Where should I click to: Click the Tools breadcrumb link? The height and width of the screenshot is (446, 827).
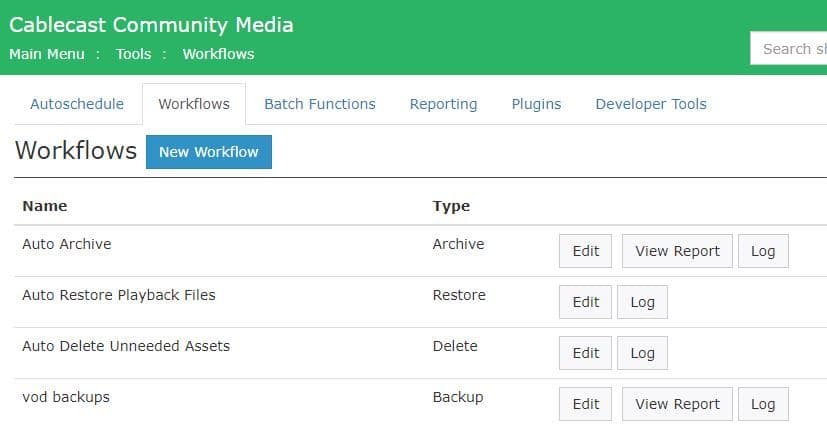pyautogui.click(x=133, y=54)
